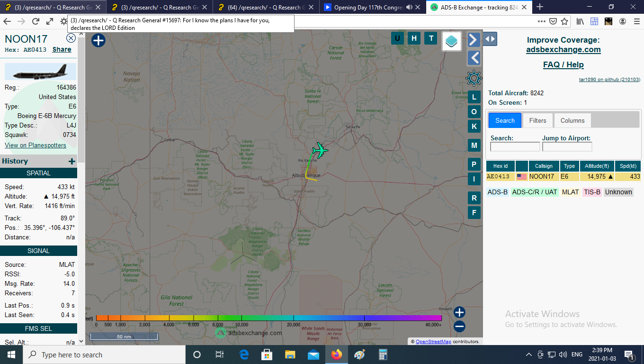The height and width of the screenshot is (364, 644).
Task: Click the map plus button at top left
Action: pyautogui.click(x=98, y=40)
